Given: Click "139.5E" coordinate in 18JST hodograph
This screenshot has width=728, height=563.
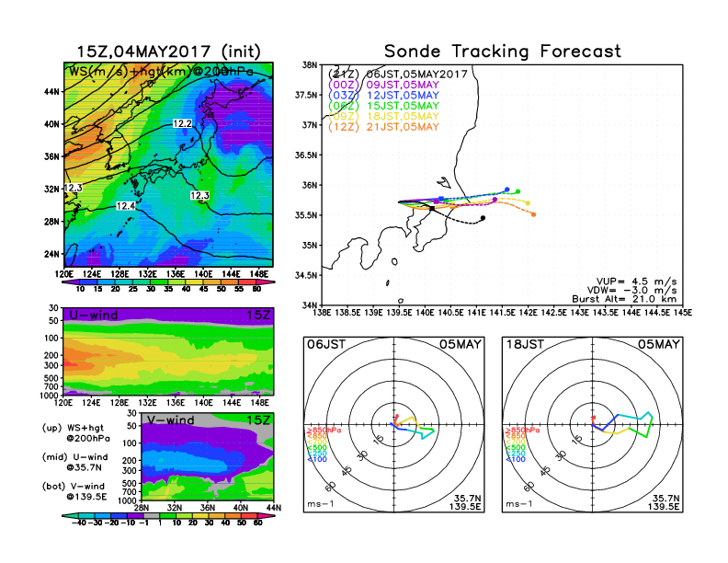Looking at the screenshot, I should tap(664, 506).
